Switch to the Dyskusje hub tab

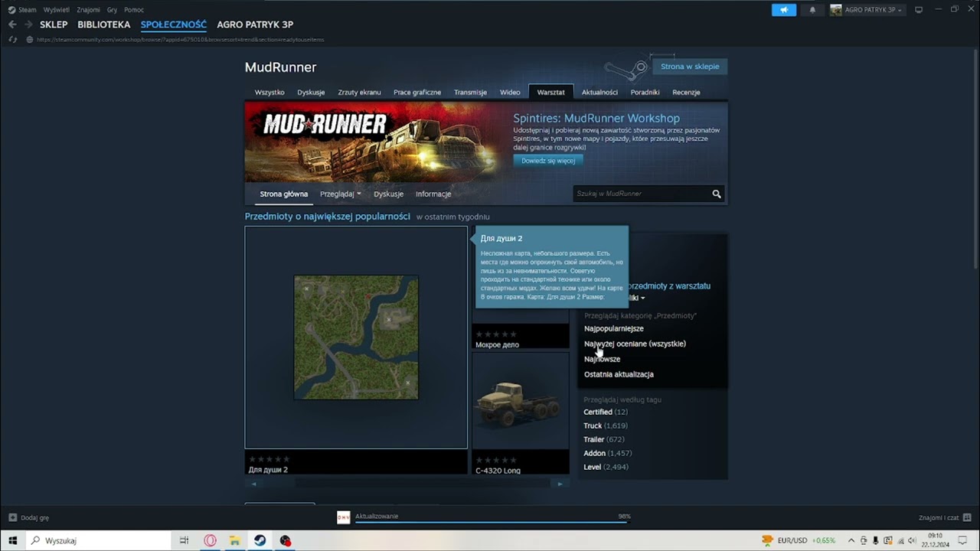coord(311,92)
